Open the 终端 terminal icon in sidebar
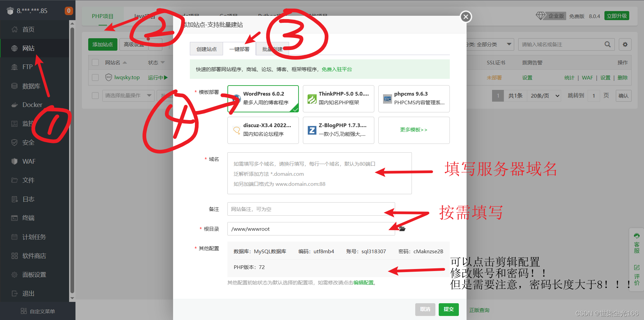The height and width of the screenshot is (320, 644). [x=14, y=218]
